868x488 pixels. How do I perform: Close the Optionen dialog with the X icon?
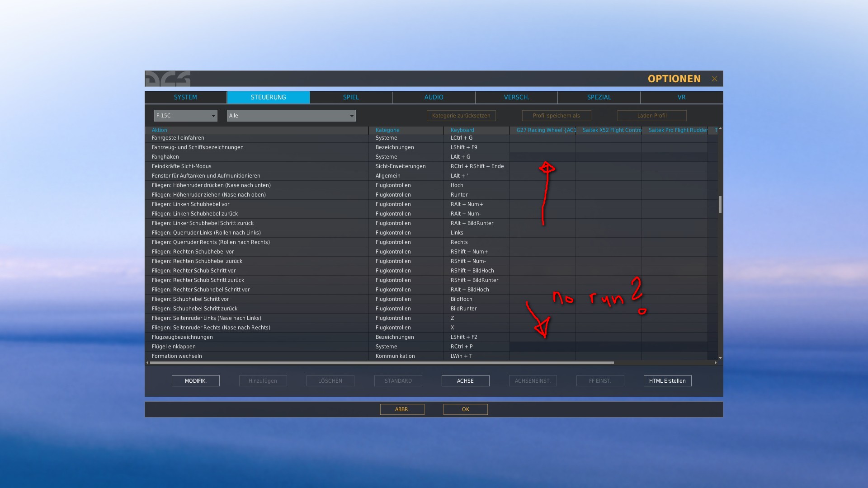[x=714, y=79]
